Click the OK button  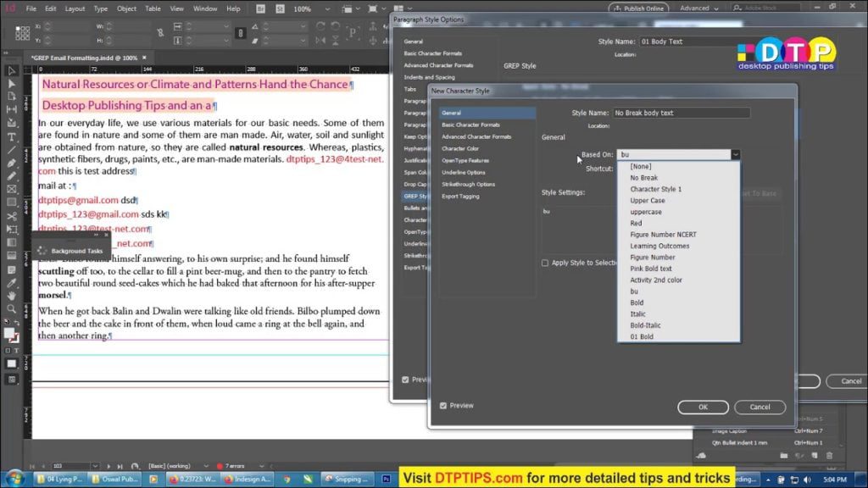(702, 407)
